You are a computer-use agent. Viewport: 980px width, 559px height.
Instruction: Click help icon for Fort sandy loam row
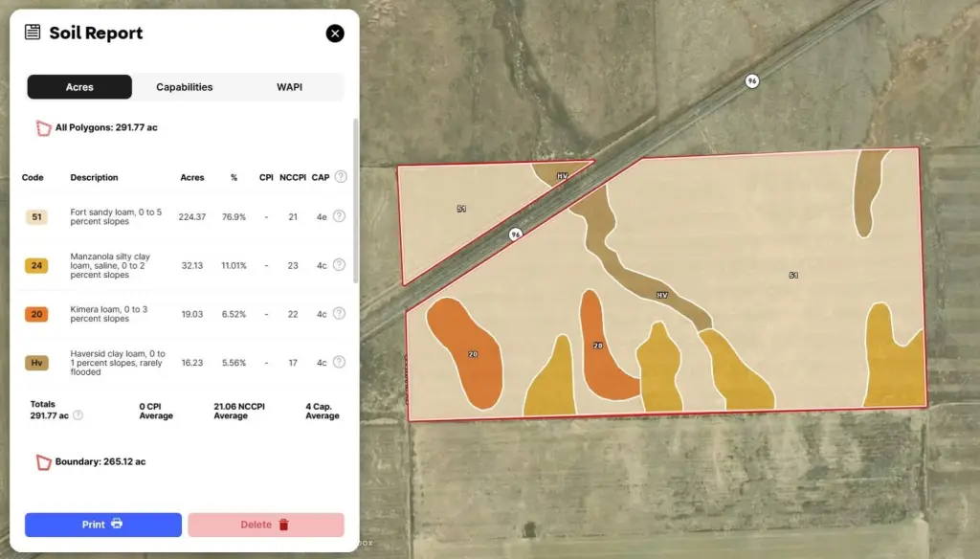(339, 216)
